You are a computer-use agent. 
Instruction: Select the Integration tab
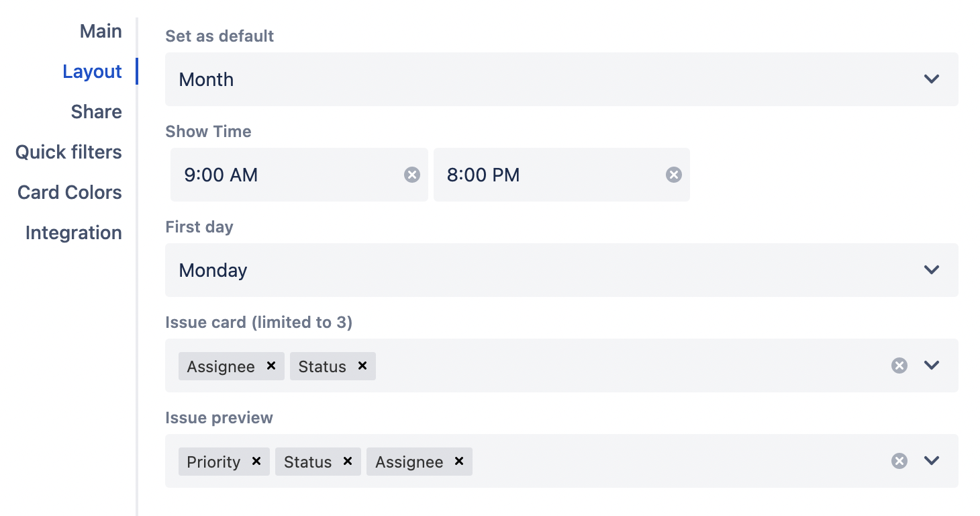pos(74,233)
